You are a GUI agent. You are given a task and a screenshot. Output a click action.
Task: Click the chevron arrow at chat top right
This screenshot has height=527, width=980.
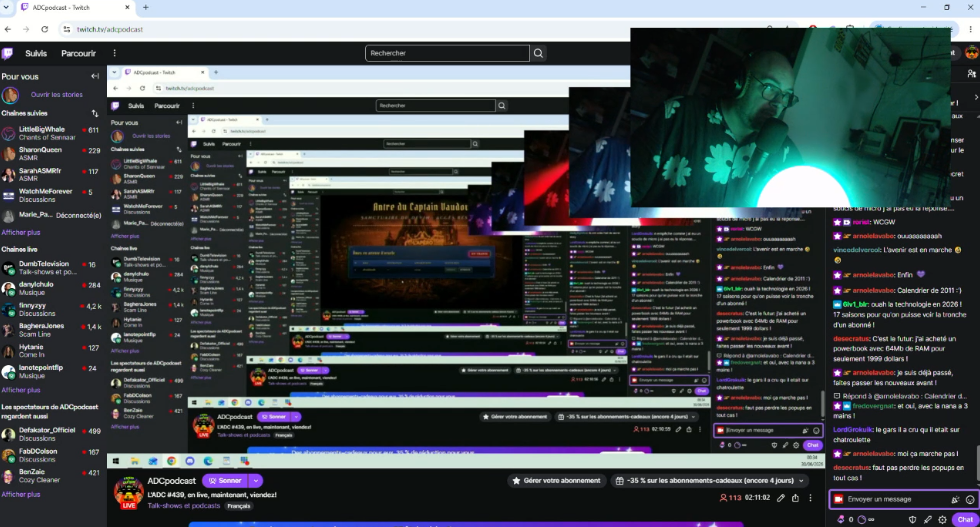(976, 97)
